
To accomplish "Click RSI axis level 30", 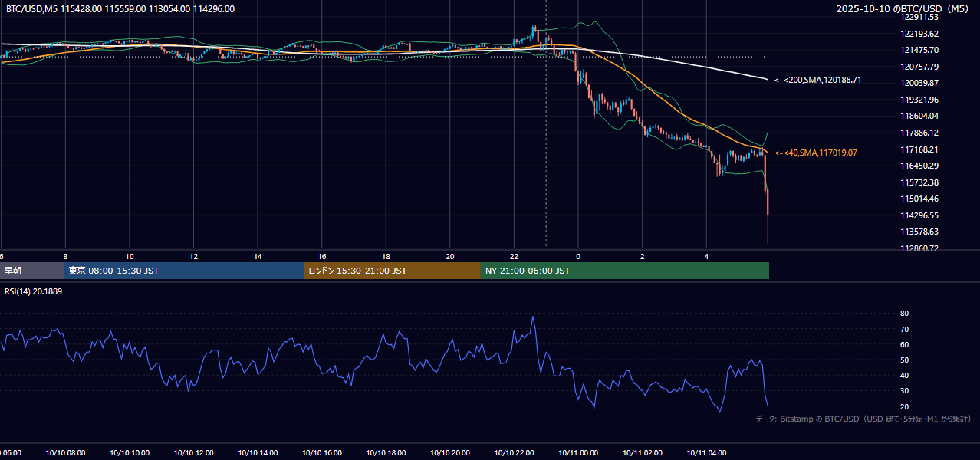I will (x=904, y=391).
